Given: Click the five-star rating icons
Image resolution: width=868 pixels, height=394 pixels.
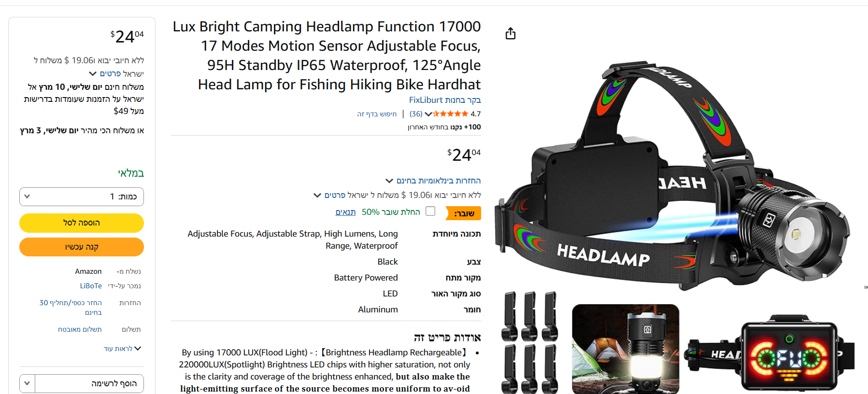Looking at the screenshot, I should click(450, 114).
